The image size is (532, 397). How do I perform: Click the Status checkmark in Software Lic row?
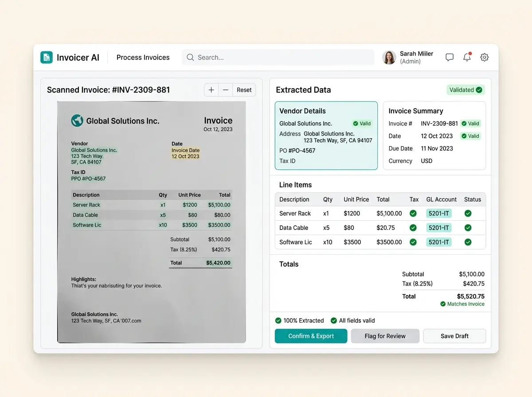(x=468, y=242)
